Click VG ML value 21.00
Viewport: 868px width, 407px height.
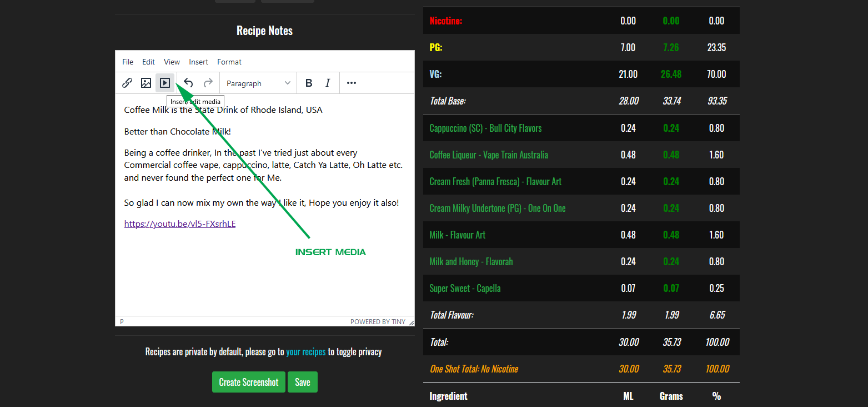point(628,74)
